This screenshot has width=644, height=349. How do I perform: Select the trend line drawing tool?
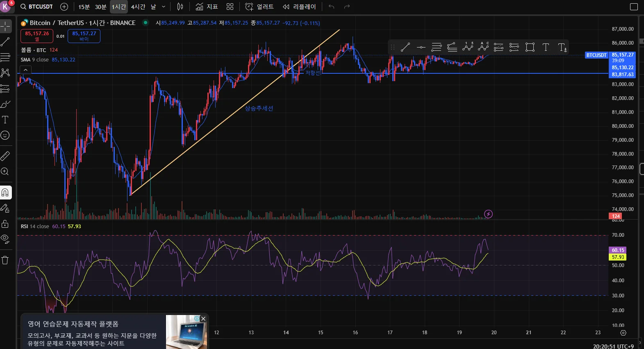click(x=5, y=42)
